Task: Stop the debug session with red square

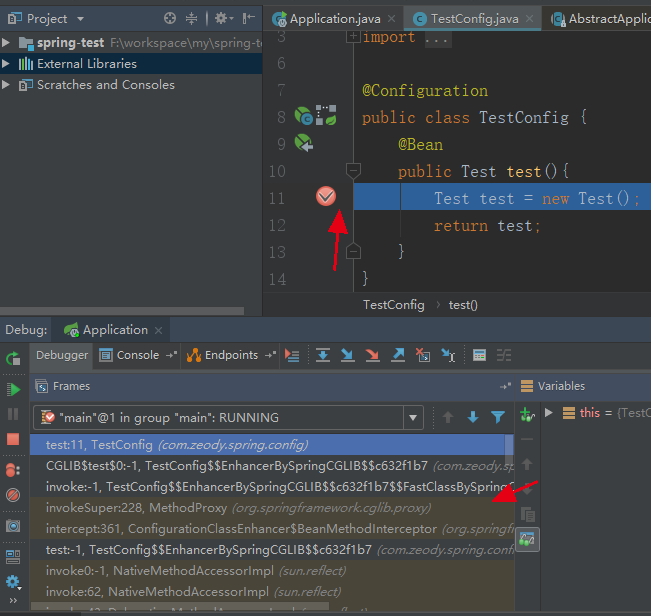Action: [x=13, y=439]
